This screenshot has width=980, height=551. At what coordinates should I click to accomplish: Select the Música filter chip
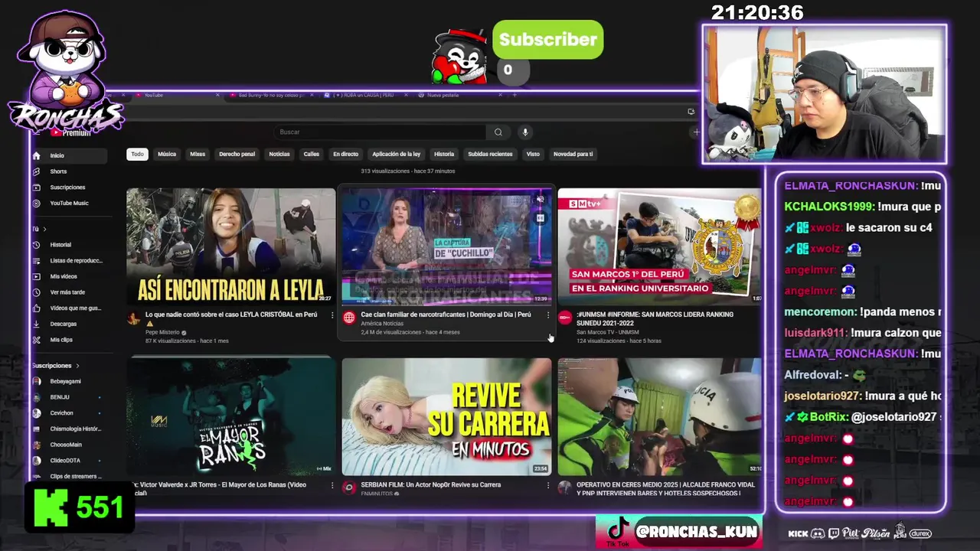tap(167, 154)
